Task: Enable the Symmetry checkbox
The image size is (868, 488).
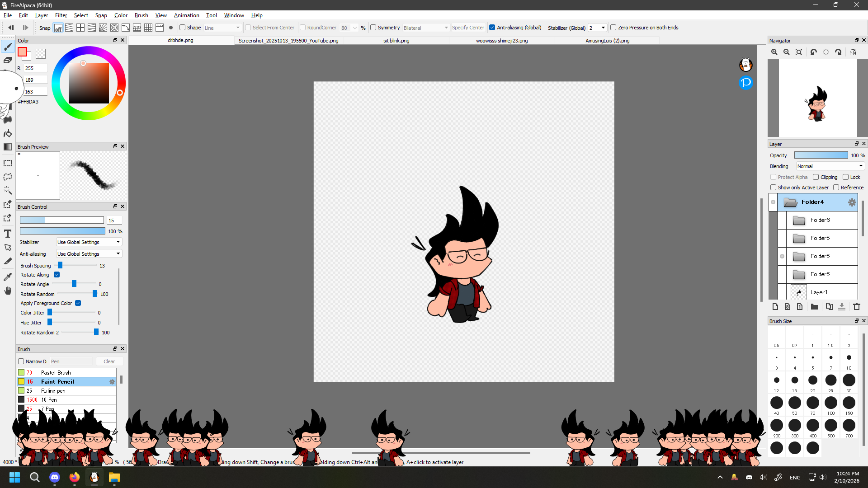Action: pos(373,28)
